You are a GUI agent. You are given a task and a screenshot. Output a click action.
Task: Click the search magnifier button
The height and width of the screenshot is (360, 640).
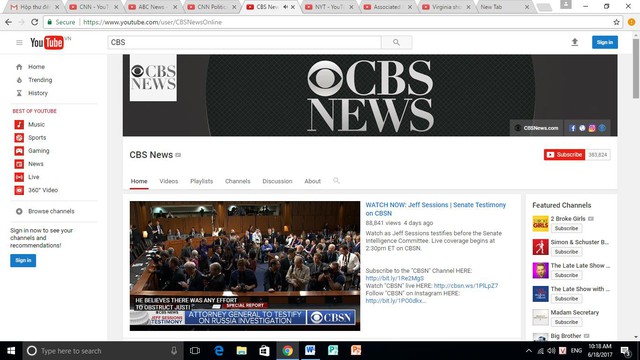click(396, 42)
